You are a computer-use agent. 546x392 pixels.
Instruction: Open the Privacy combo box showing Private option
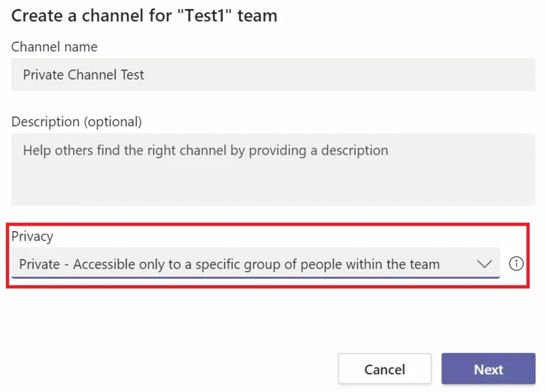point(255,263)
